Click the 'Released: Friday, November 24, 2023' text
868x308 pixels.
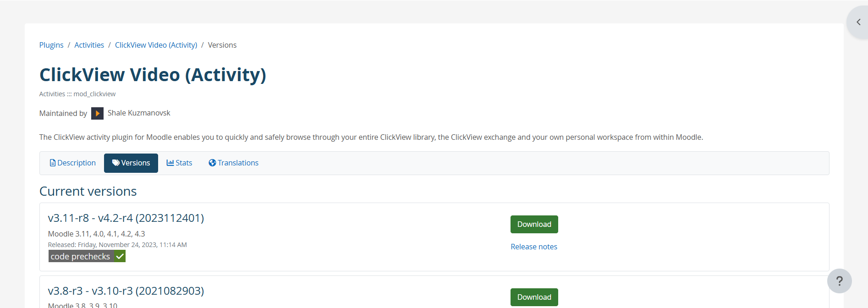117,245
